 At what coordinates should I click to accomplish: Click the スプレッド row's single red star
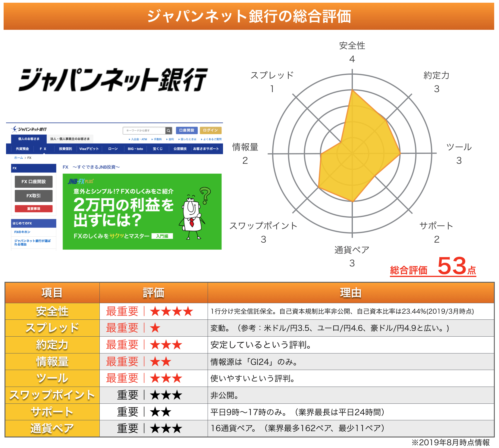155,328
